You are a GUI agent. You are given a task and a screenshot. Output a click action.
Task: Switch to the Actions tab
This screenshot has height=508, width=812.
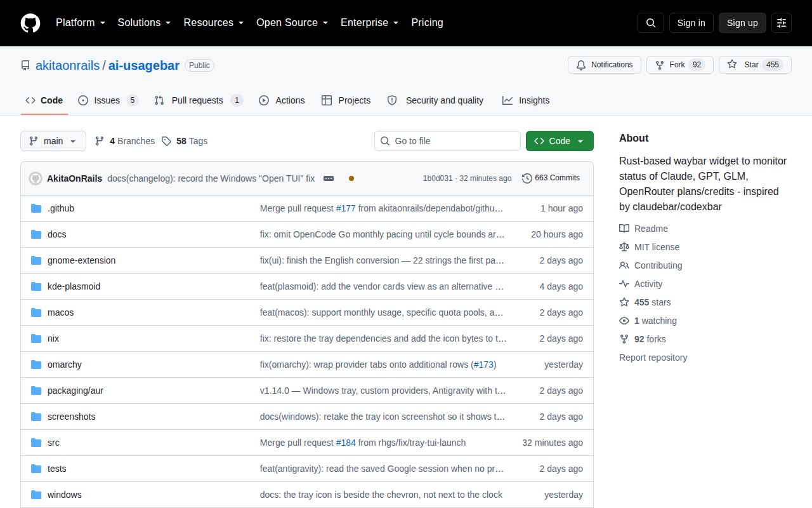[282, 100]
